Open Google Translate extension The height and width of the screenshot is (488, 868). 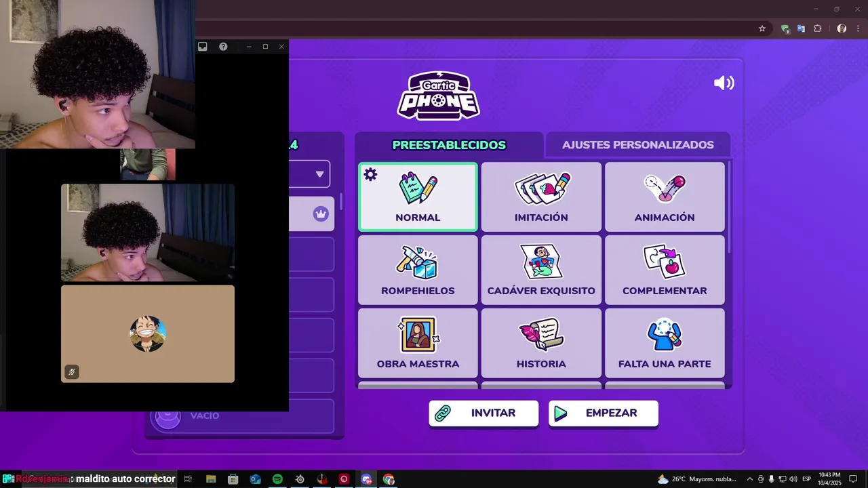[x=801, y=28]
